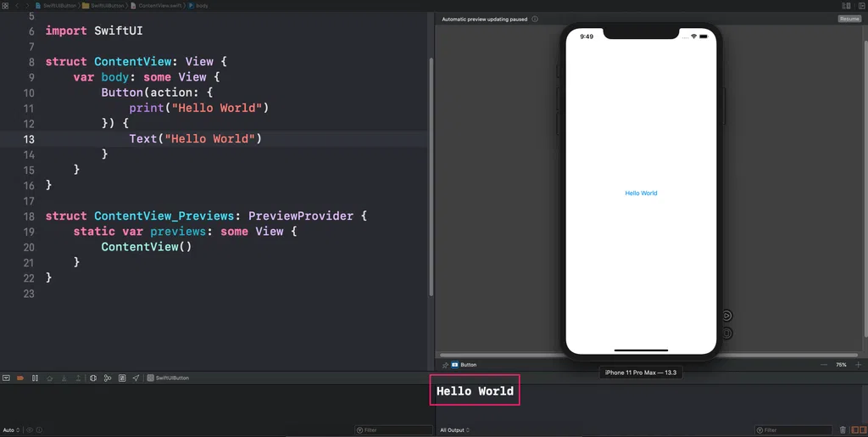Open the related items grid menu
Screen dimensions: 868x437
(6, 6)
